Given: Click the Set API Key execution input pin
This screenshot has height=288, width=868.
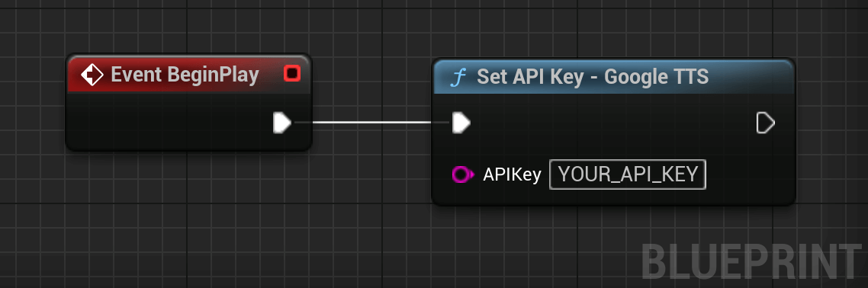Looking at the screenshot, I should [461, 123].
